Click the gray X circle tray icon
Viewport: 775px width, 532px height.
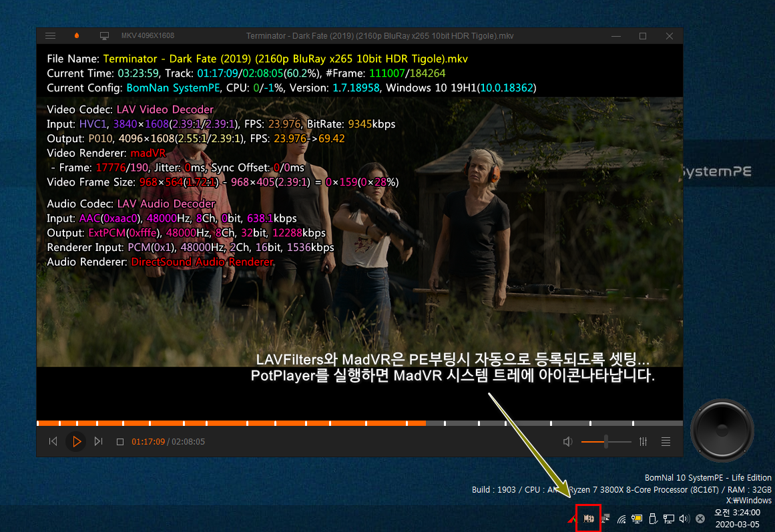[700, 519]
